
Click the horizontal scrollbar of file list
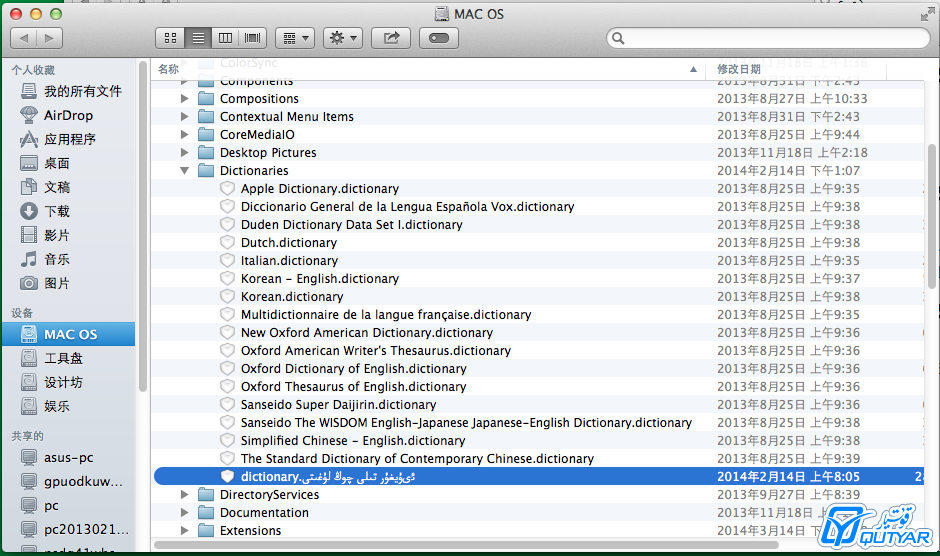click(x=466, y=545)
